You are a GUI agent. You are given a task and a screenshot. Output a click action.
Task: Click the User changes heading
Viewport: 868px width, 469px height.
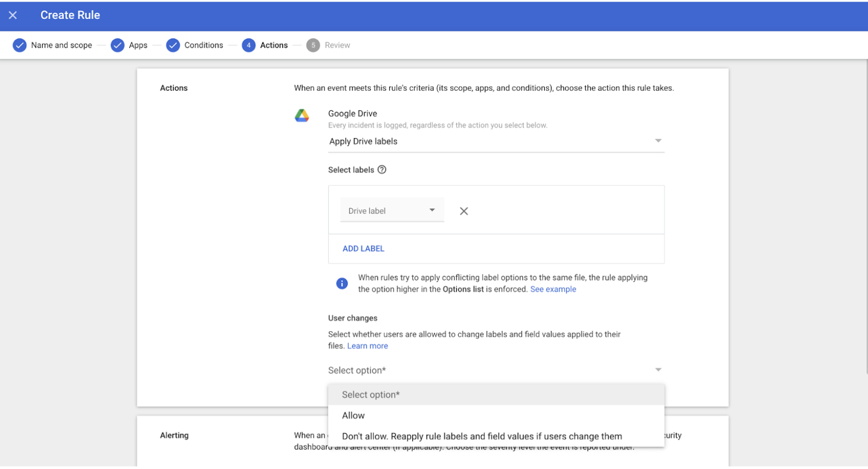pos(353,318)
